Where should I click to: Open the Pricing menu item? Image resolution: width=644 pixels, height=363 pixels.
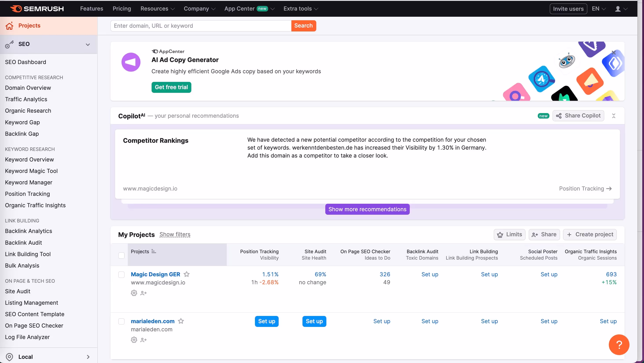(122, 9)
